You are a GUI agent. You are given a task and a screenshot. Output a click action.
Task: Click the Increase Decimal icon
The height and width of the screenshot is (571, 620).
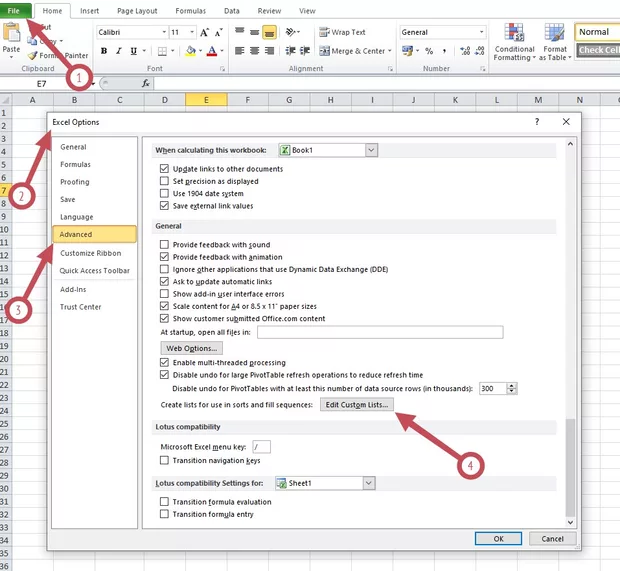click(465, 51)
